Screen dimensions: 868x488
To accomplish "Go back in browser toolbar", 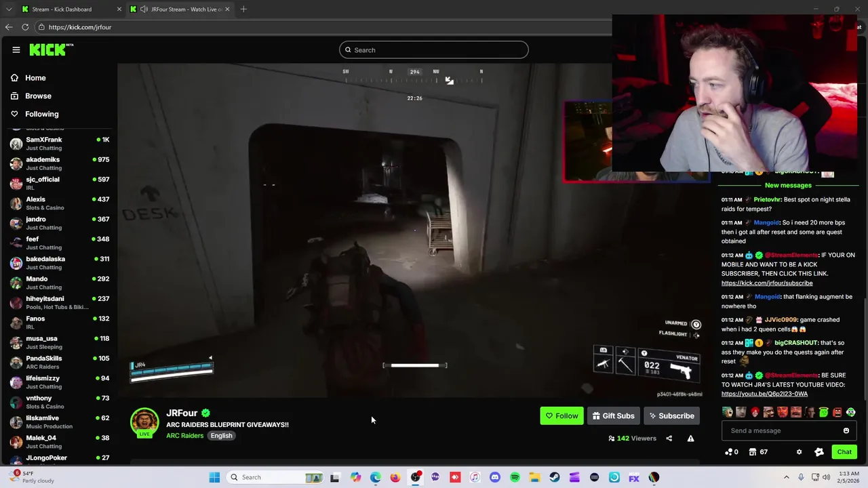I will pyautogui.click(x=9, y=27).
